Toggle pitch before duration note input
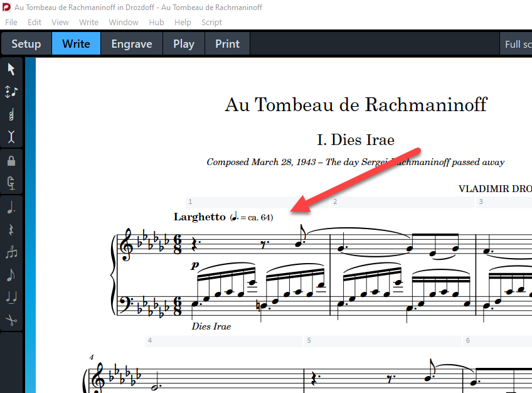The image size is (532, 393). coord(11,92)
